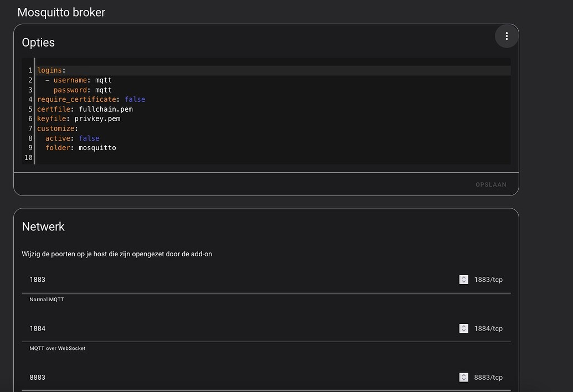573x392 pixels.
Task: Click the require_certificate false value
Action: (x=135, y=99)
